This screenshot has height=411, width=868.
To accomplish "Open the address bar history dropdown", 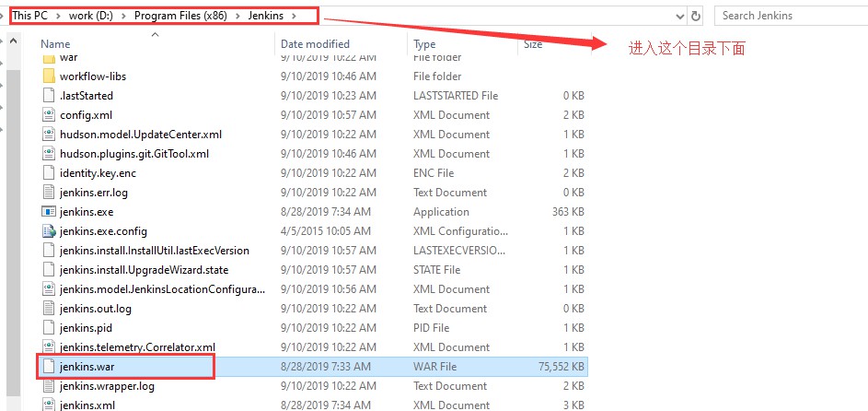I will click(x=679, y=16).
